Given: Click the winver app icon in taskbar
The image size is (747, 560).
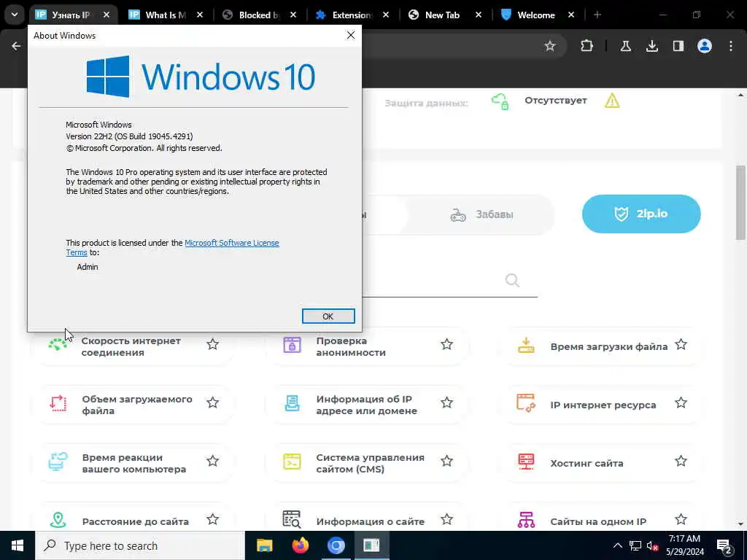Looking at the screenshot, I should [x=371, y=545].
